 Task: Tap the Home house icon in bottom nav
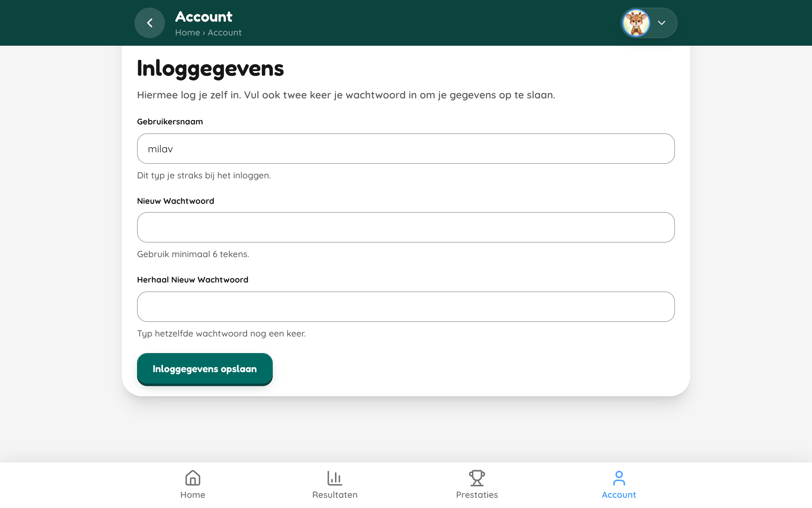coord(193,478)
